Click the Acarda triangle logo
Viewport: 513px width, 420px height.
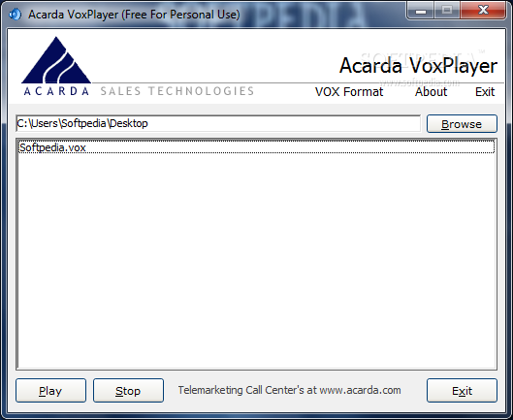tap(56, 60)
